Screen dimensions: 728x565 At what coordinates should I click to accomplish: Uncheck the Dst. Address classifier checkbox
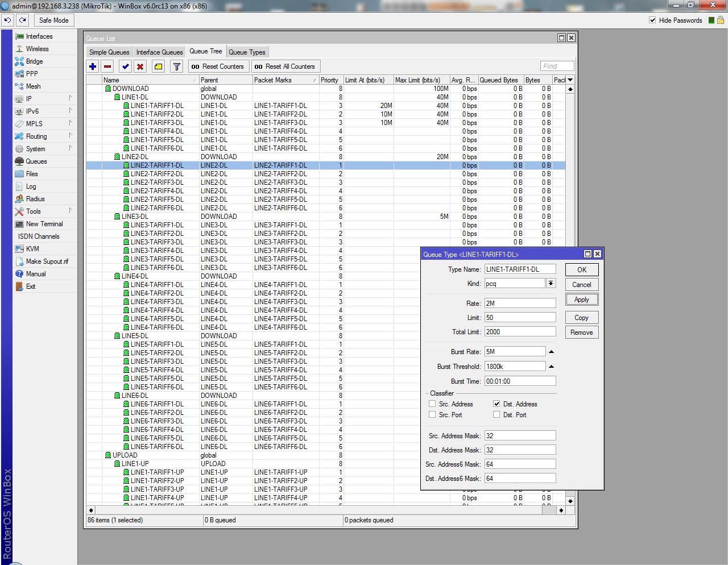(497, 404)
